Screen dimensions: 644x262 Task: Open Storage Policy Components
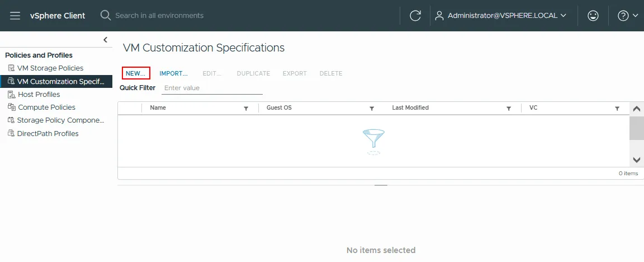[60, 120]
